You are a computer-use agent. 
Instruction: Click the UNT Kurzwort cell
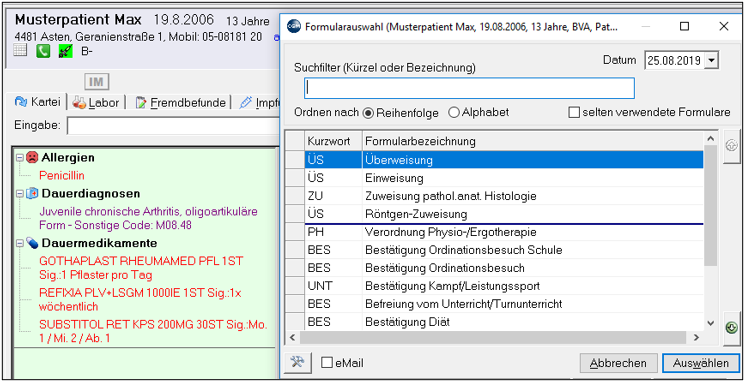[x=333, y=286]
